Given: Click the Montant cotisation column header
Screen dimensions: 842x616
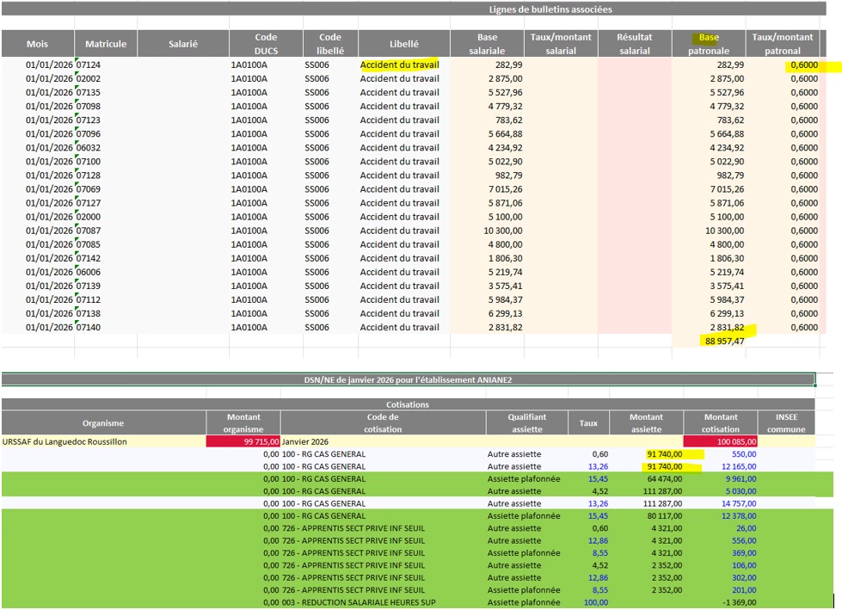Looking at the screenshot, I should [721, 423].
